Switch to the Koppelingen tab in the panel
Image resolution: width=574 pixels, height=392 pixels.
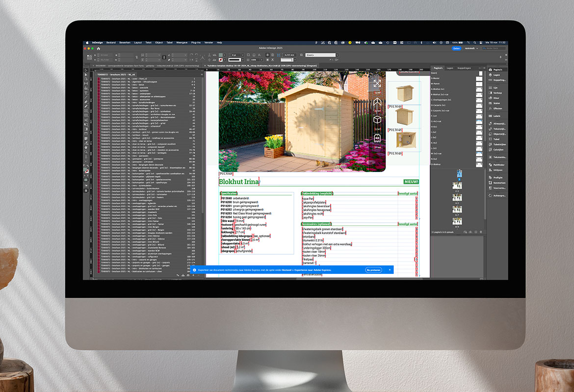(464, 68)
